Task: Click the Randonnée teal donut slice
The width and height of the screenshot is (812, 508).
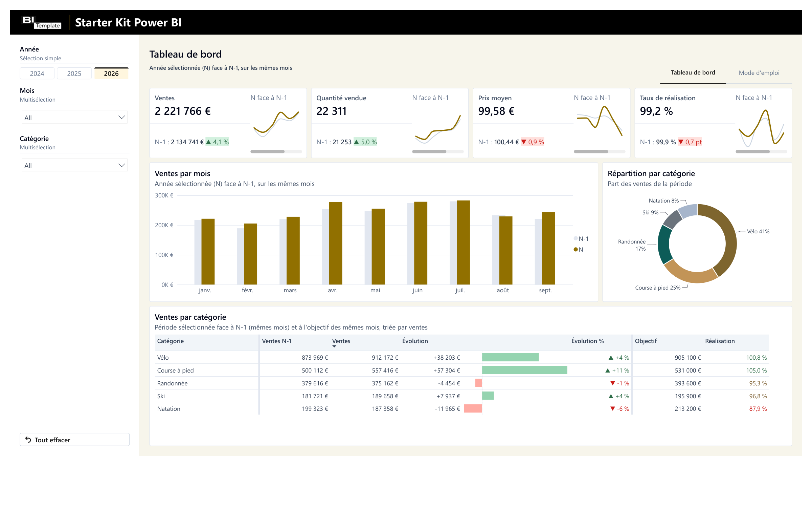Action: [x=664, y=245]
